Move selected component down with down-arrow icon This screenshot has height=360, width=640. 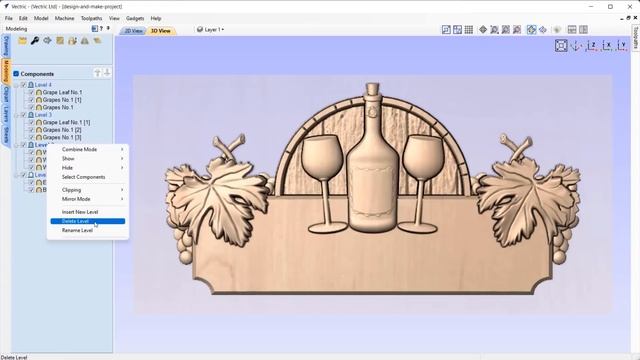pyautogui.click(x=107, y=73)
